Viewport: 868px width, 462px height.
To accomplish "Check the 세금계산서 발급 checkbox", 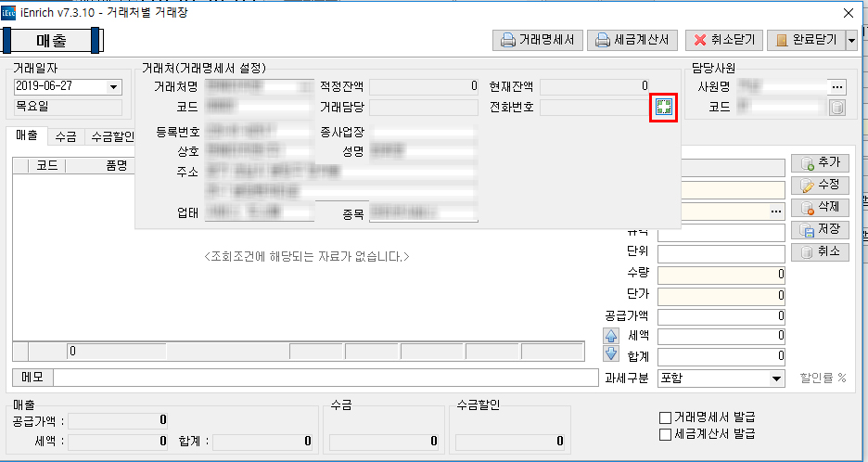I will [664, 433].
